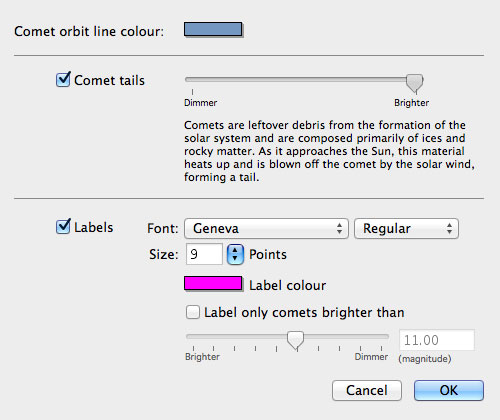Uncheck the Comet tails checkbox
This screenshot has height=420, width=500.
tap(63, 80)
